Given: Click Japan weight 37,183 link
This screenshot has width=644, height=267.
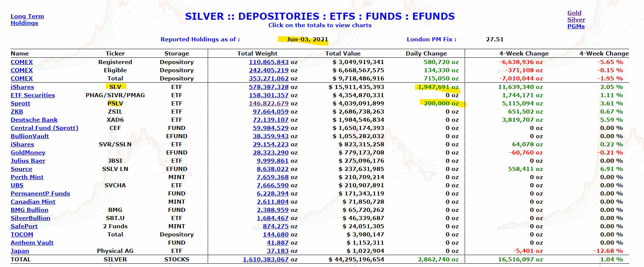Looking at the screenshot, I should tap(278, 251).
